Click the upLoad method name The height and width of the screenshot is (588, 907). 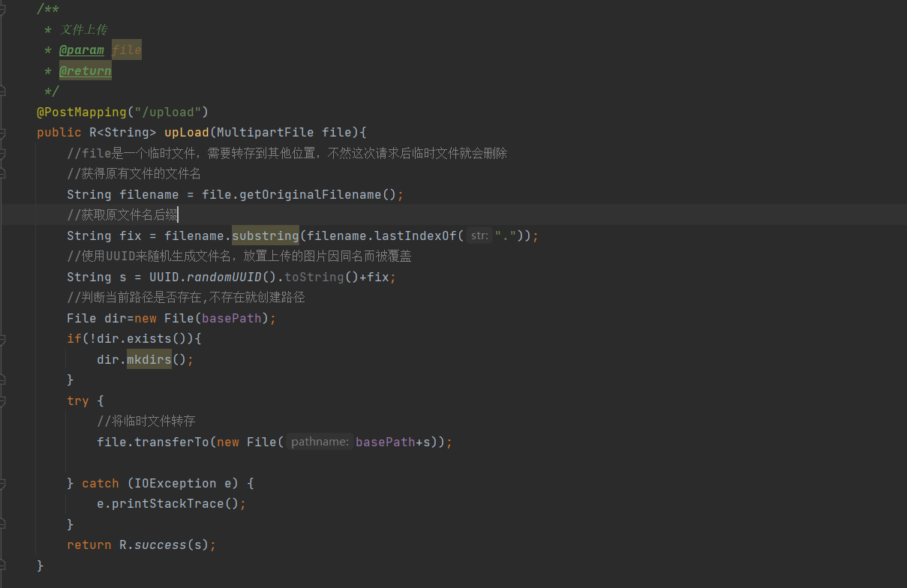(187, 133)
